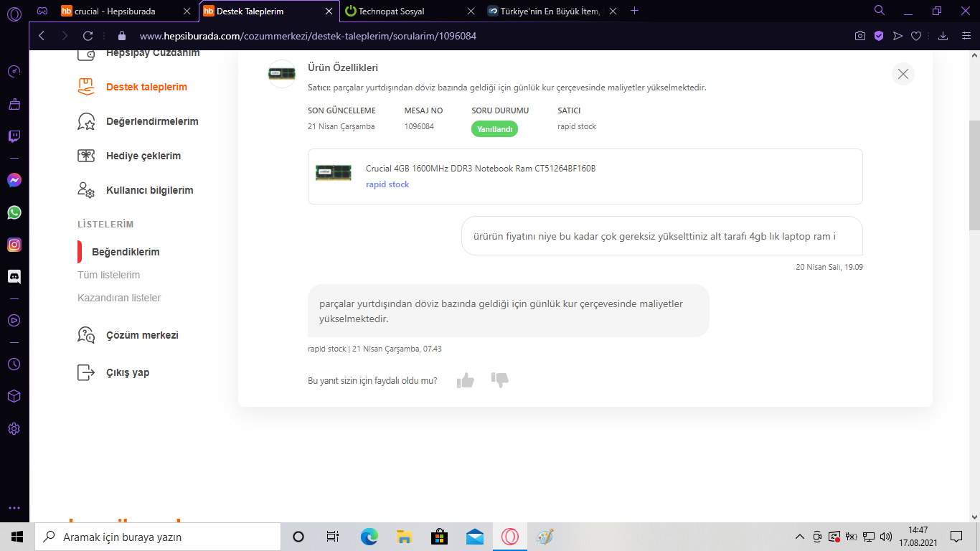This screenshot has height=551, width=980.
Task: Open rapid stock seller link in product card
Action: (x=387, y=184)
